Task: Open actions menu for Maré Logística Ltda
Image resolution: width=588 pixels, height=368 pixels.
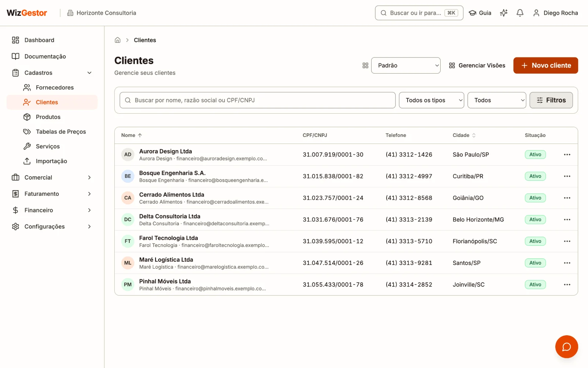Action: coord(567,263)
